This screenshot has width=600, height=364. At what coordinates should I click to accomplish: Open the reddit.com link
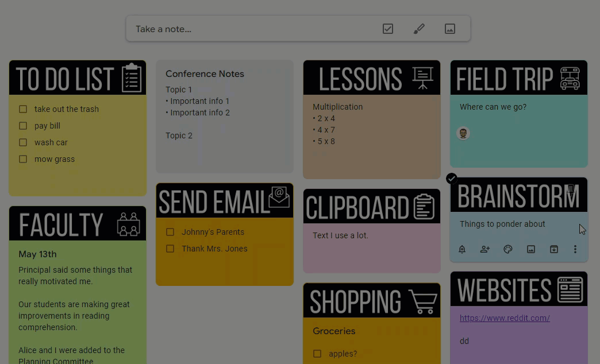505,318
